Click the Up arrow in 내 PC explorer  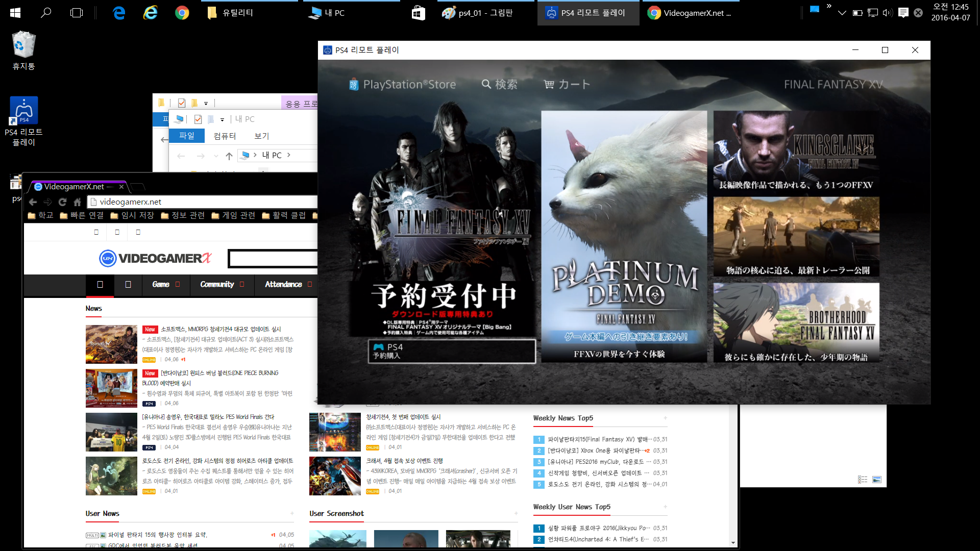[229, 156]
